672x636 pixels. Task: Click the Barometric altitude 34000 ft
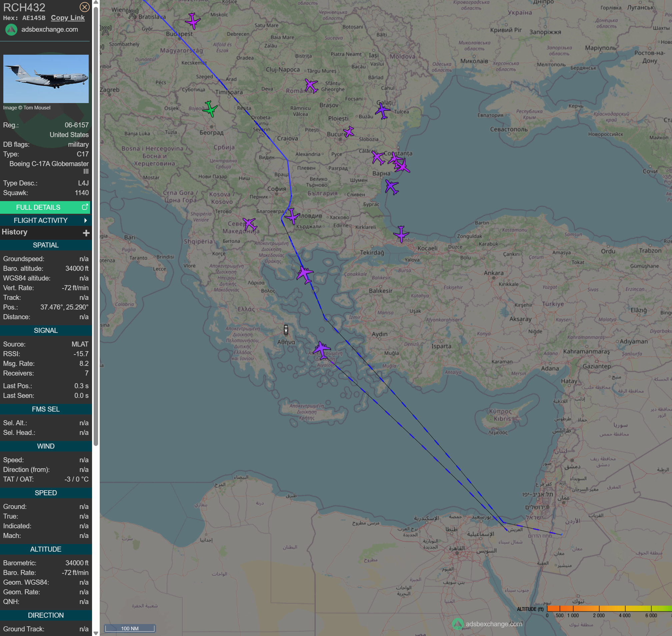pos(77,563)
